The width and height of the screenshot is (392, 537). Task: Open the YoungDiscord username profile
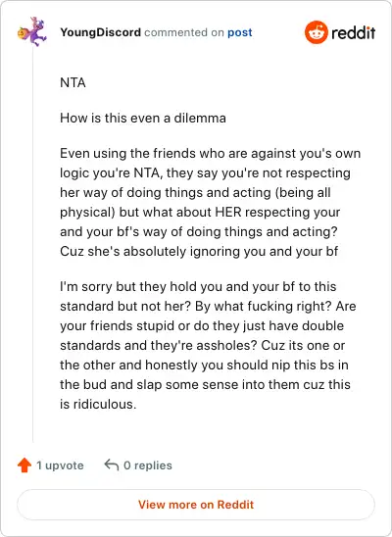100,32
